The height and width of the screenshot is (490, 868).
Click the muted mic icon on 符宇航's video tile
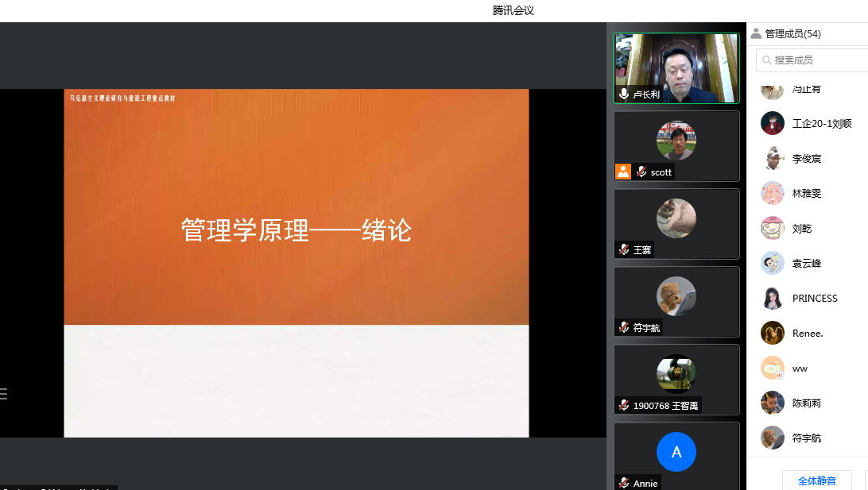point(624,328)
